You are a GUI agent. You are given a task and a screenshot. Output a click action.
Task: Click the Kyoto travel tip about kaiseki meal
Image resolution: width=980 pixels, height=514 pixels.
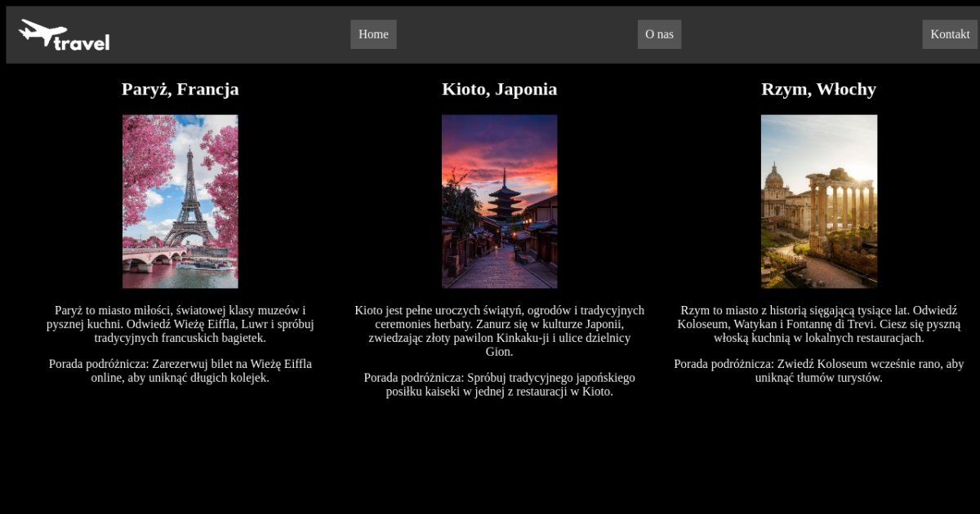(499, 384)
